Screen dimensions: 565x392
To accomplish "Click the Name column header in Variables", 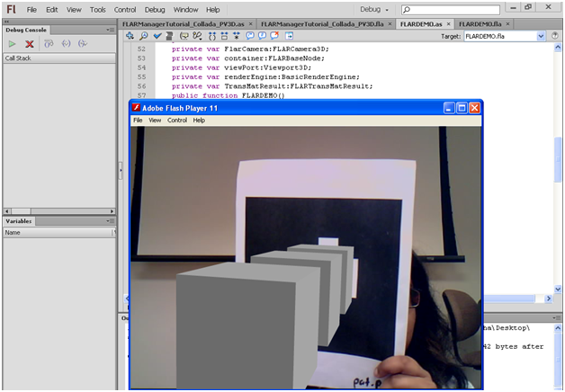I will point(58,233).
